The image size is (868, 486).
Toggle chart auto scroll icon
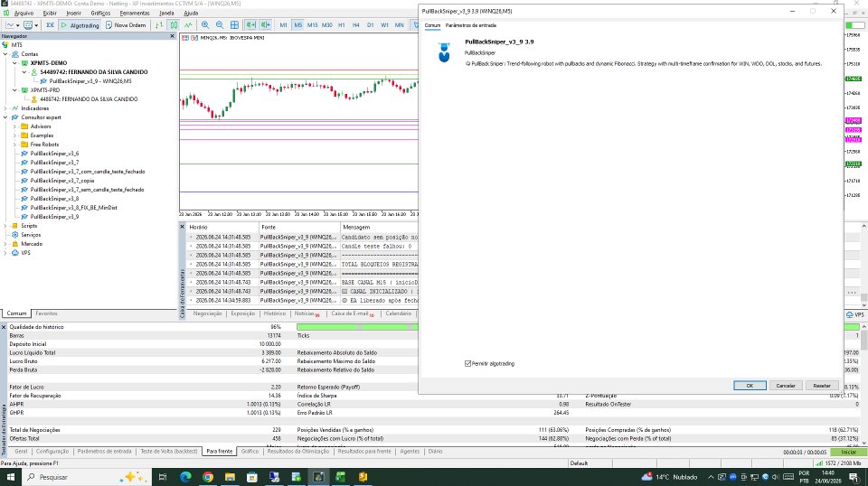pyautogui.click(x=250, y=25)
